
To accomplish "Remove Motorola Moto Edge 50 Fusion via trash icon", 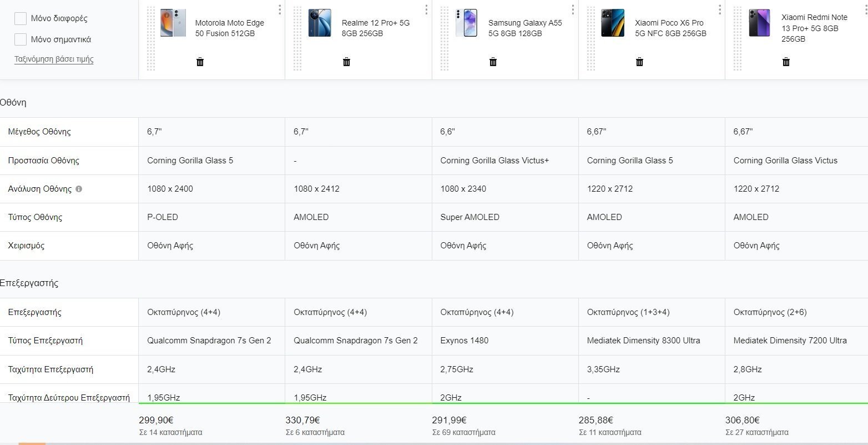I will [200, 62].
